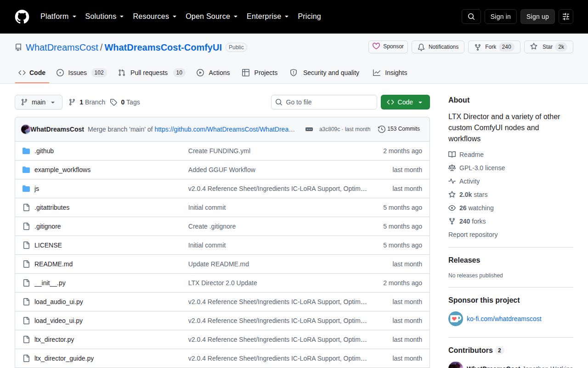588x368 pixels.
Task: Expand the Resources menu
Action: click(x=155, y=16)
